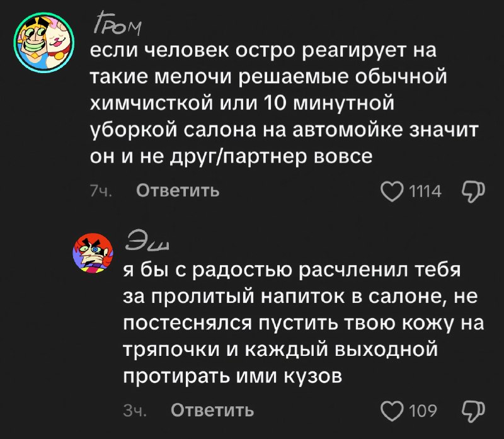504x439 pixels.
Task: Dislike the reply with 109 likes
Action: 473,411
